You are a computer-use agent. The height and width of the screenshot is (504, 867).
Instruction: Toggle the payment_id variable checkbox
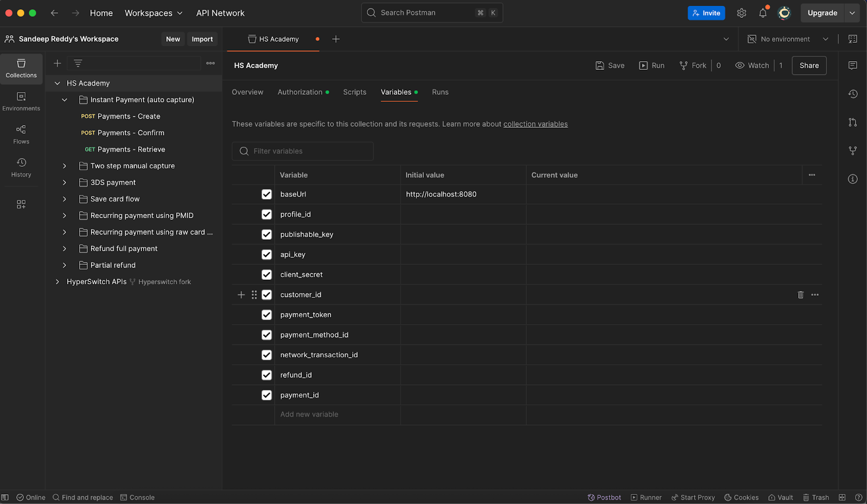pyautogui.click(x=267, y=395)
